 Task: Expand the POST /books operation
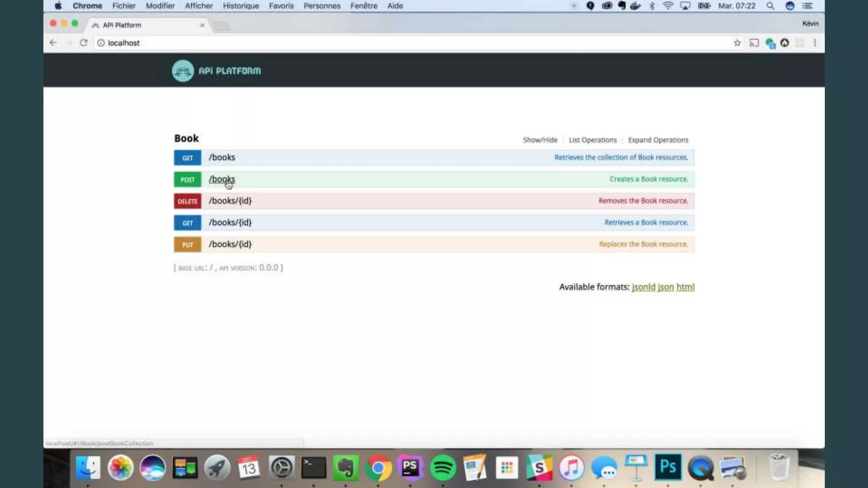pos(222,179)
